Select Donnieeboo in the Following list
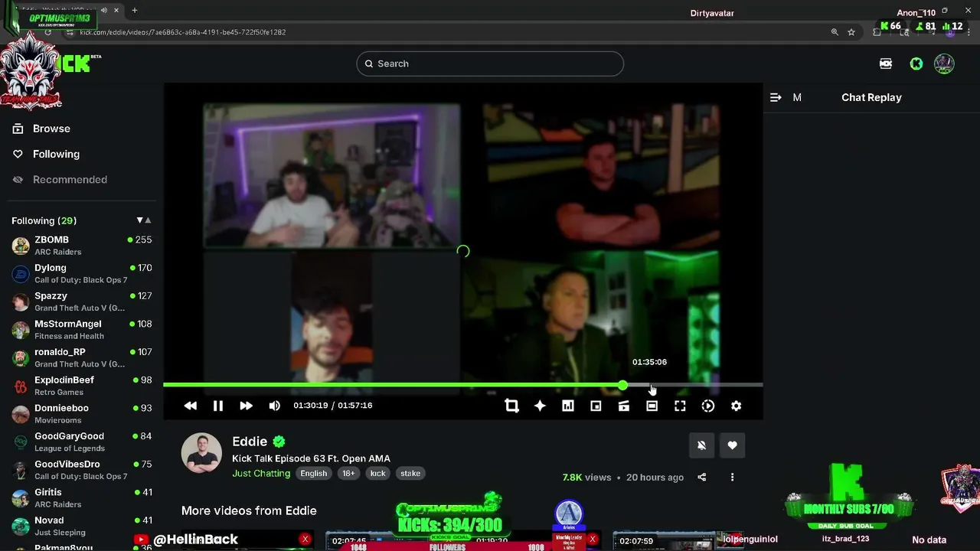980x551 pixels. click(81, 414)
